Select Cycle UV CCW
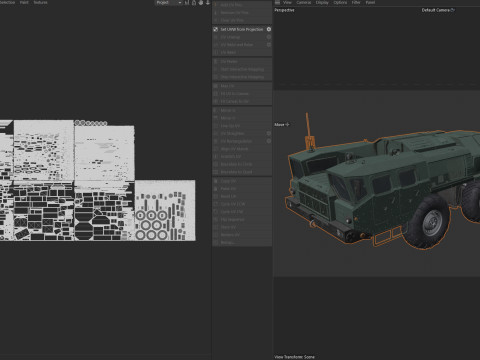 [x=242, y=204]
